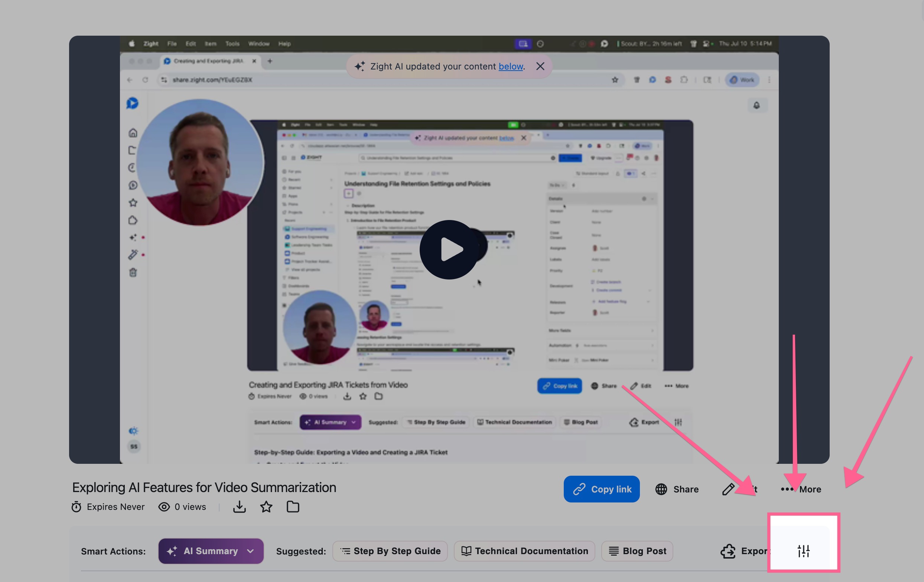Click the Share globe button

[677, 489]
